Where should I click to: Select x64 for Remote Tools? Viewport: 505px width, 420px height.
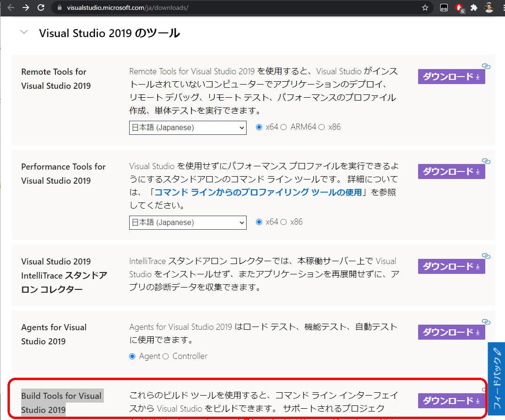pos(259,127)
